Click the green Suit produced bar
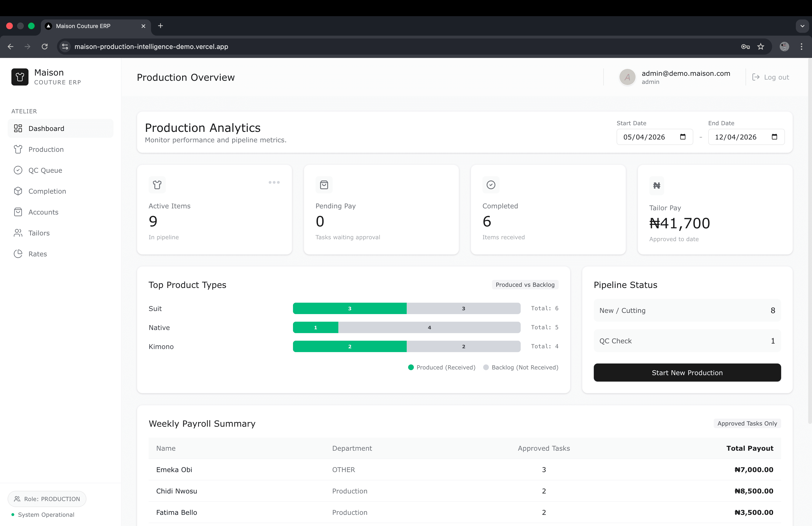Viewport: 812px width, 526px height. click(x=349, y=308)
